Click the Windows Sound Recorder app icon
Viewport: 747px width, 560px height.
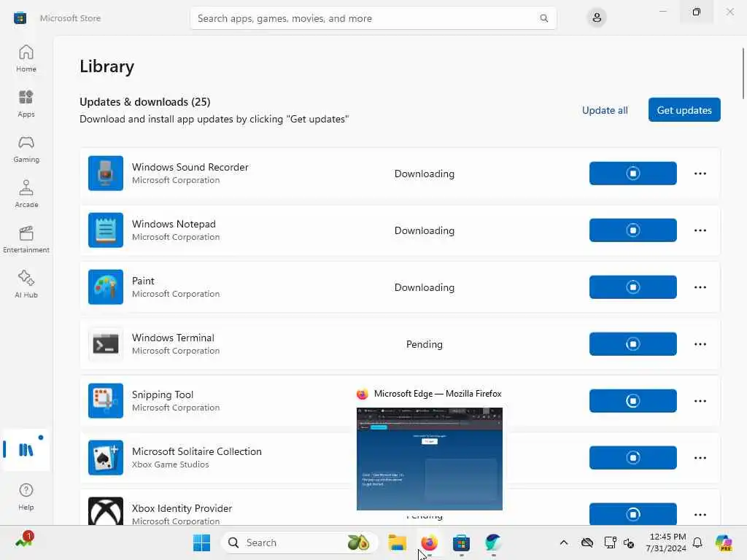(106, 174)
